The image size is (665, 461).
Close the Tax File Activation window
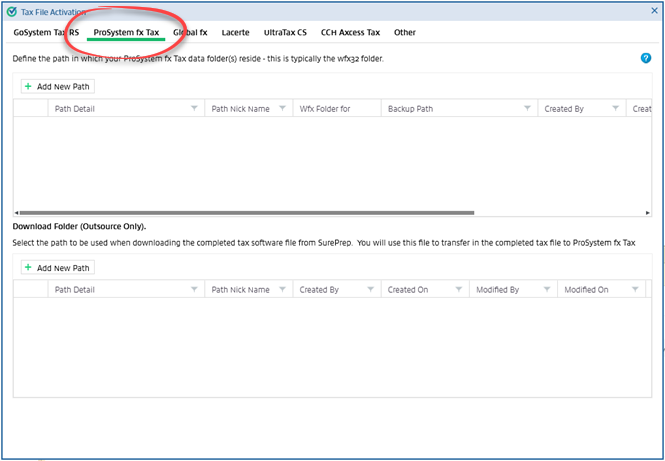click(x=652, y=11)
